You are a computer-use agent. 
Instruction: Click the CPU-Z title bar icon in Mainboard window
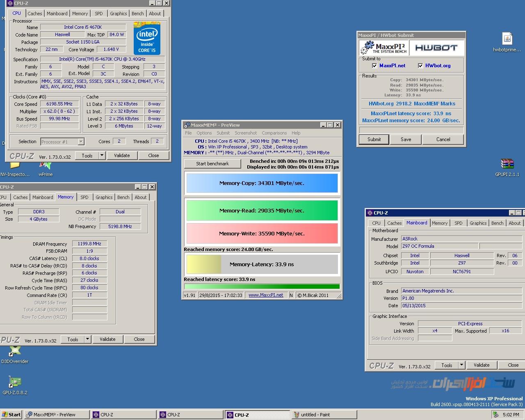(x=369, y=213)
